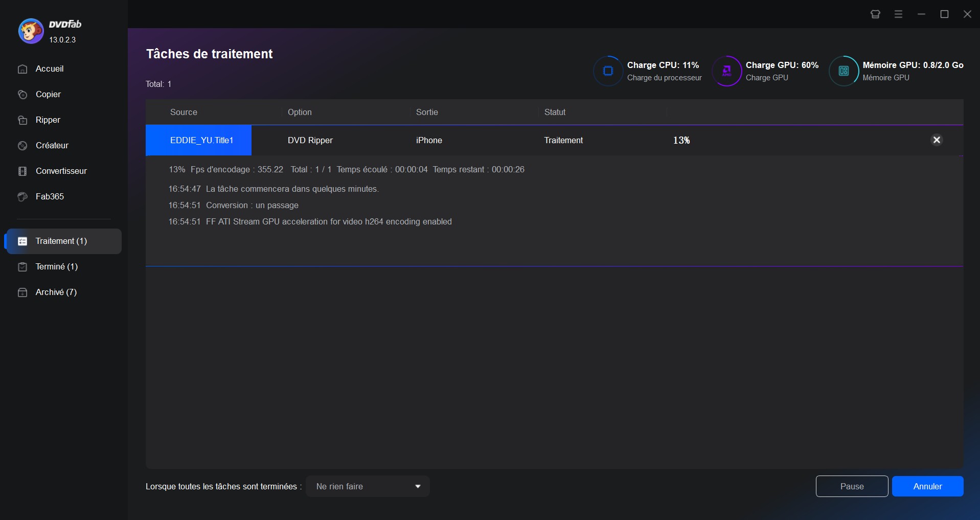
Task: Open the skin/theme shirt icon in title bar
Action: 875,14
